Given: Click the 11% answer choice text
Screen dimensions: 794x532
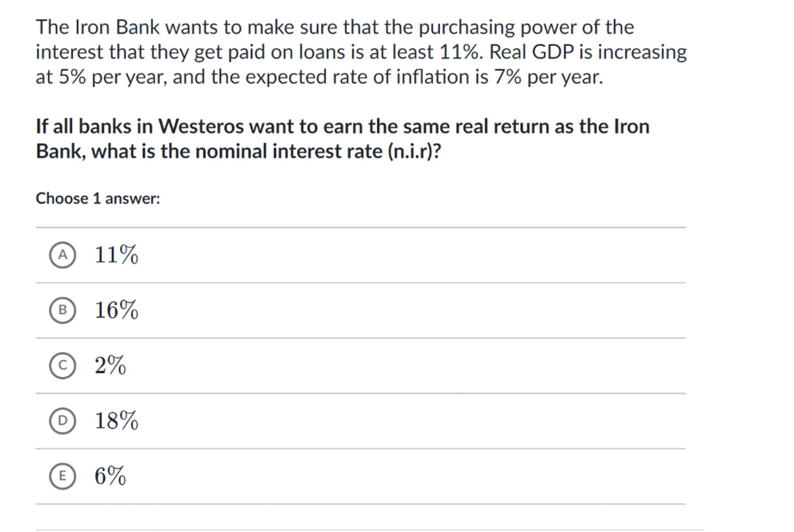Looking at the screenshot, I should point(116,255).
